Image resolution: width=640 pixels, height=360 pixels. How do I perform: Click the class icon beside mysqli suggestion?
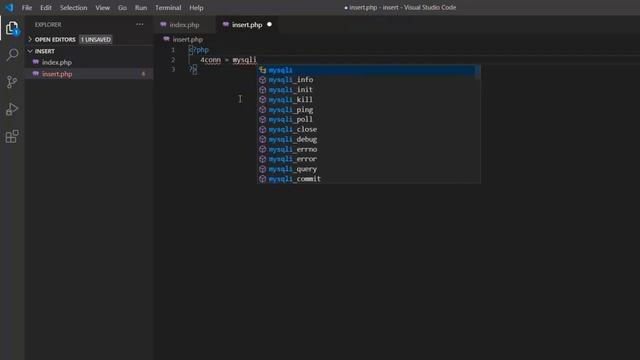coord(262,70)
